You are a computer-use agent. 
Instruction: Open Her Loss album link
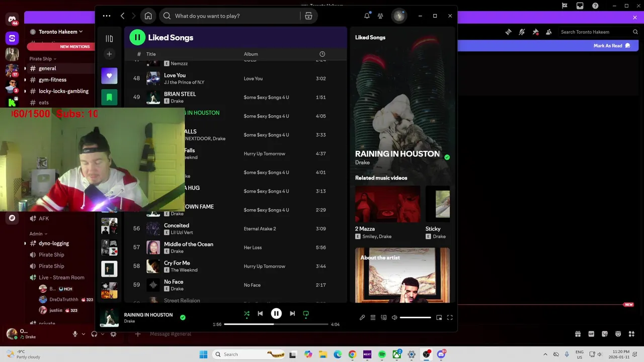253,247
